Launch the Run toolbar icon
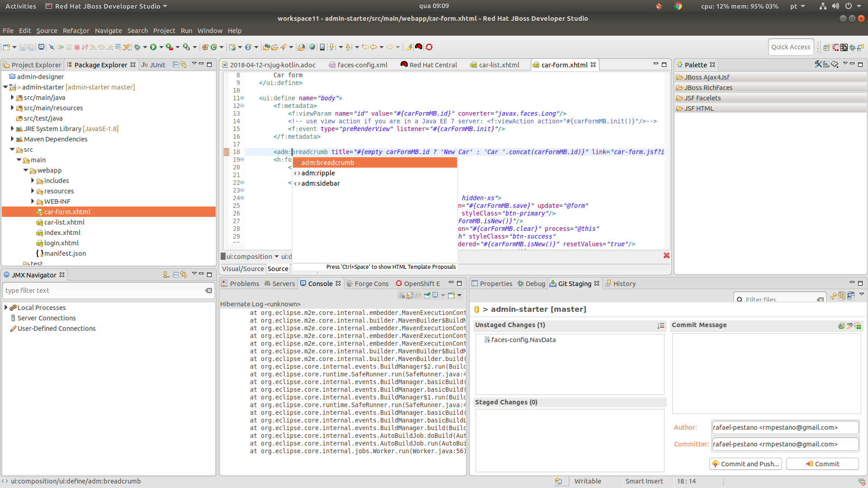This screenshot has height=488, width=868. tap(154, 47)
